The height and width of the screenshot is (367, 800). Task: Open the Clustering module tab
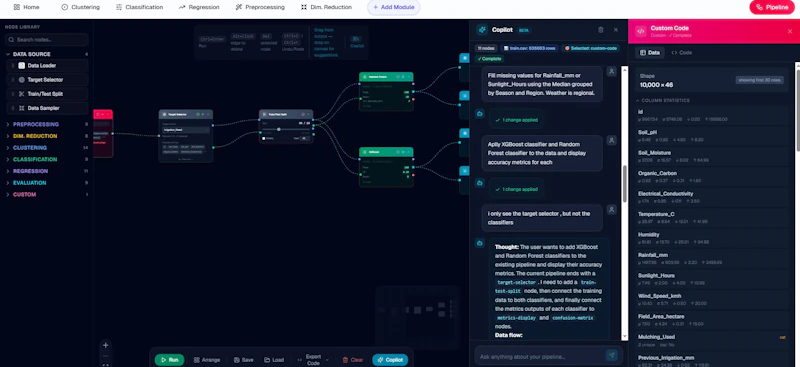[81, 7]
